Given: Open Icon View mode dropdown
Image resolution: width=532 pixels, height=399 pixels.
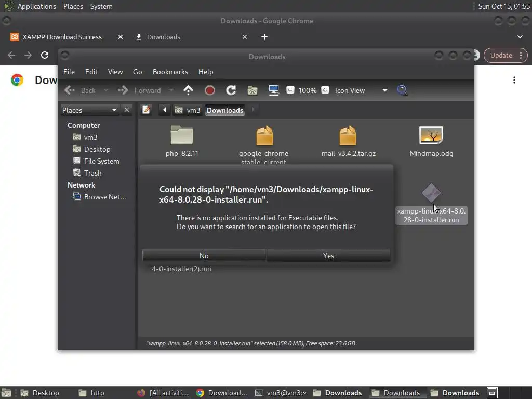Looking at the screenshot, I should (x=361, y=90).
